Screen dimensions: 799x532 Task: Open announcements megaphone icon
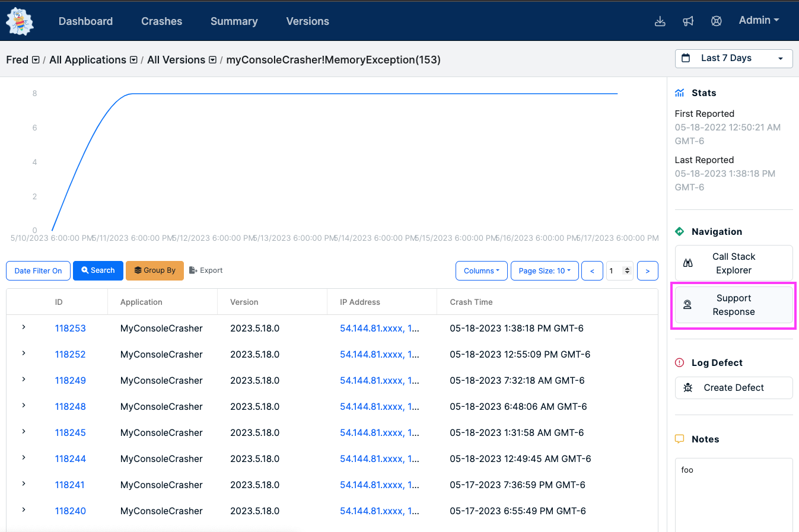point(688,21)
